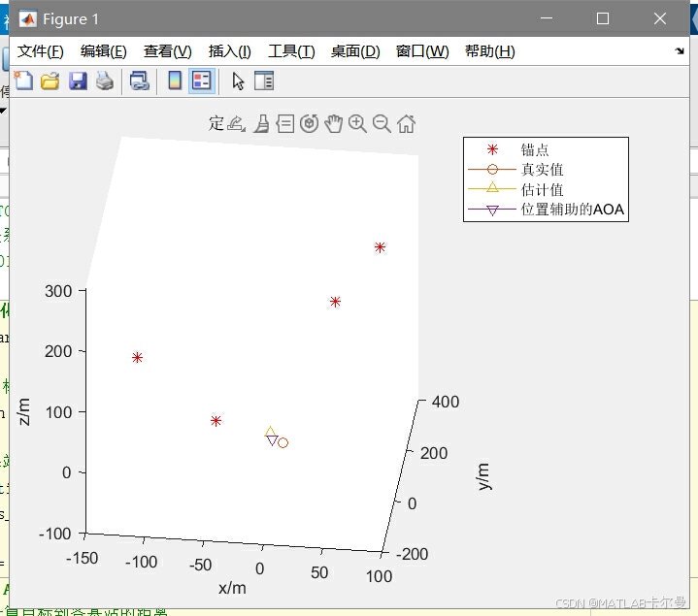
Task: Open the 编辑(E) menu
Action: pos(104,51)
